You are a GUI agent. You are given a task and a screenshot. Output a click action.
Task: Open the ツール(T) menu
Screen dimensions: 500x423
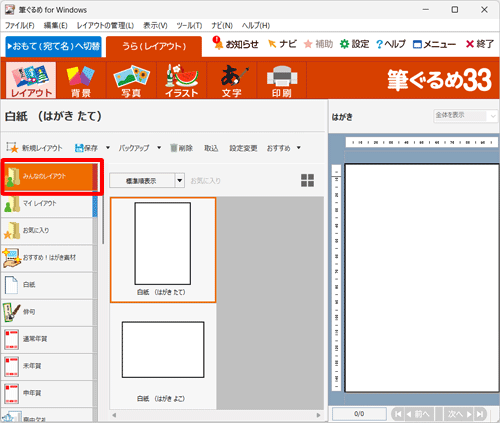(189, 25)
